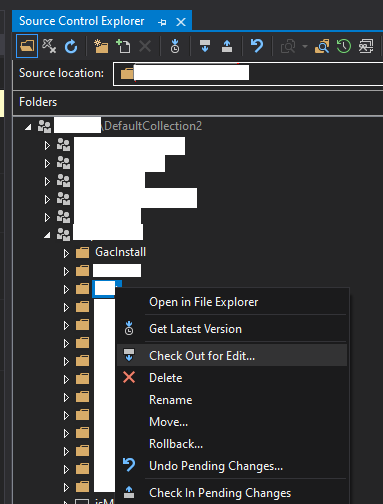The image size is (383, 504).
Task: Select the GacInstall folder in tree
Action: 120,252
